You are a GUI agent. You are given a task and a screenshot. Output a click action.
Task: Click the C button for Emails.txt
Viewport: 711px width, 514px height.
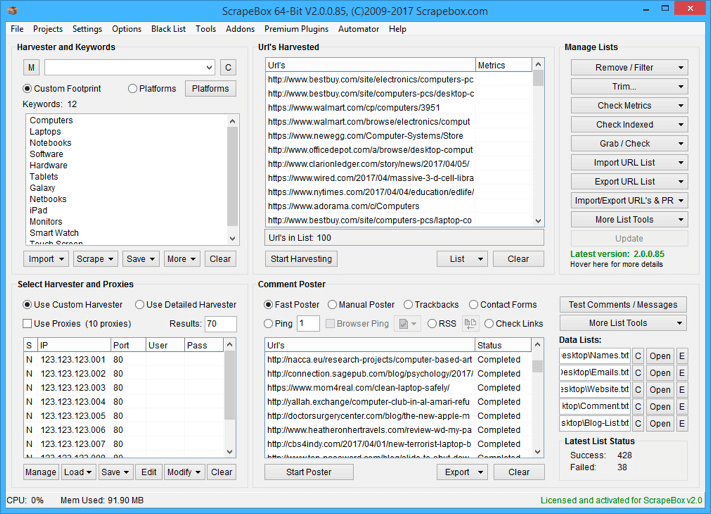(638, 373)
